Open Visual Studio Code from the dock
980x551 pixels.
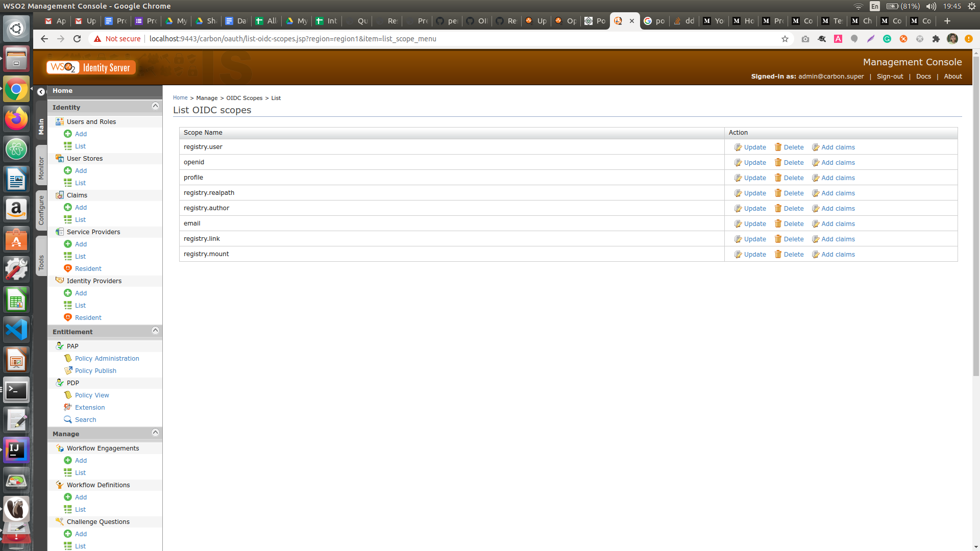click(x=16, y=330)
